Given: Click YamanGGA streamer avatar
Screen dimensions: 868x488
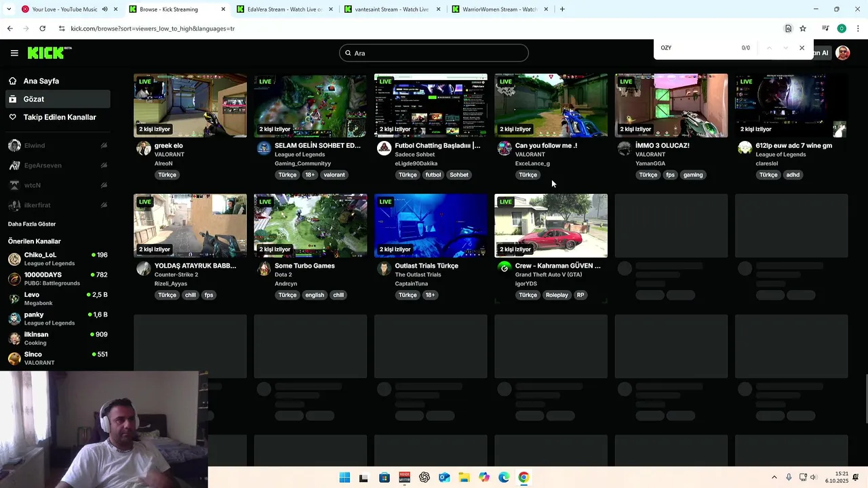Looking at the screenshot, I should [625, 148].
